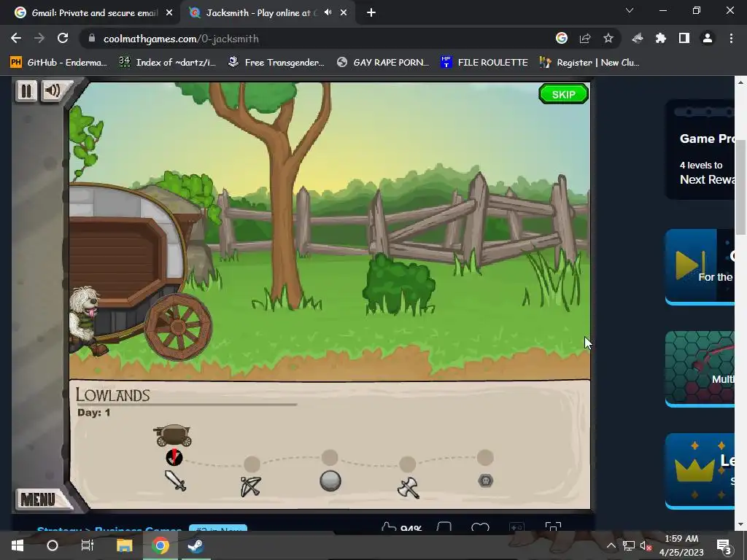Toggle fullscreen mode for the game
This screenshot has width=747, height=560.
pyautogui.click(x=553, y=526)
